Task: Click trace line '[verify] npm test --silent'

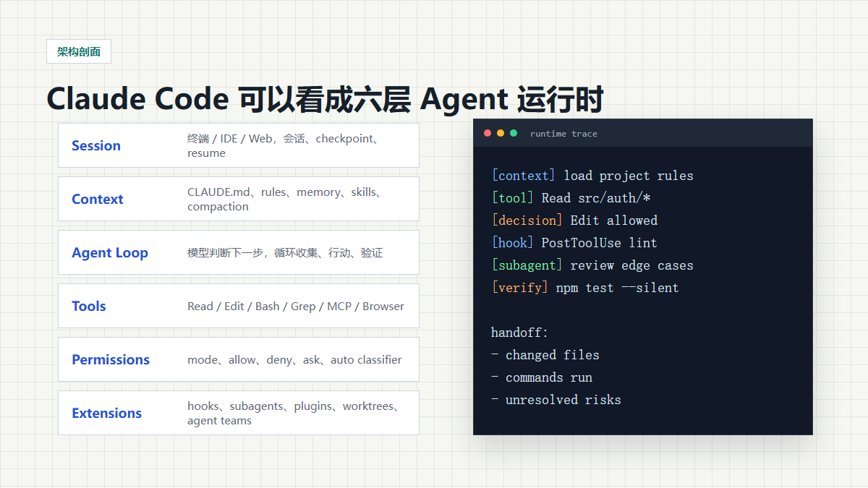Action: [x=585, y=288]
